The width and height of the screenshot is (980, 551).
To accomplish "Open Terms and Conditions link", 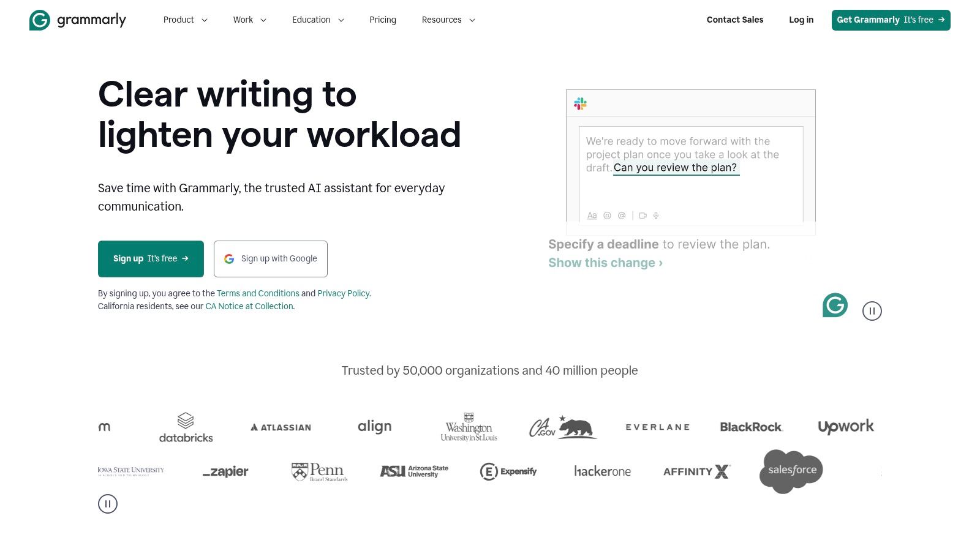I will point(258,293).
